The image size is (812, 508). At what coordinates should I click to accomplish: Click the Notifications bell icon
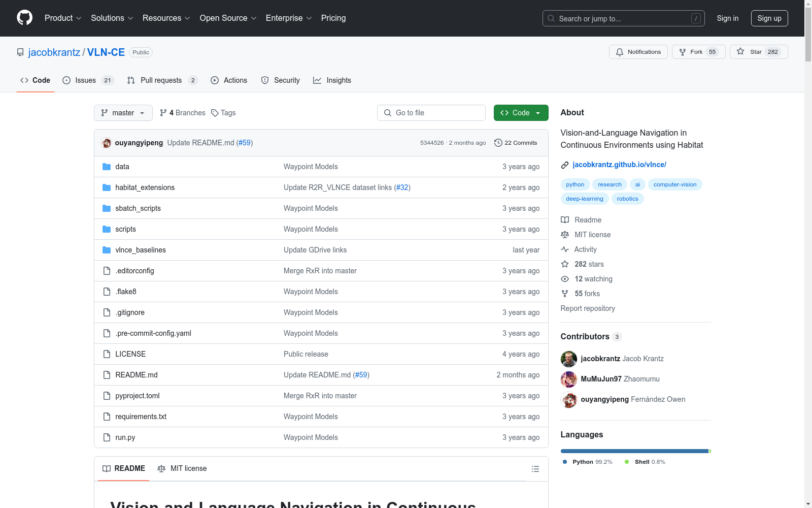click(x=620, y=52)
